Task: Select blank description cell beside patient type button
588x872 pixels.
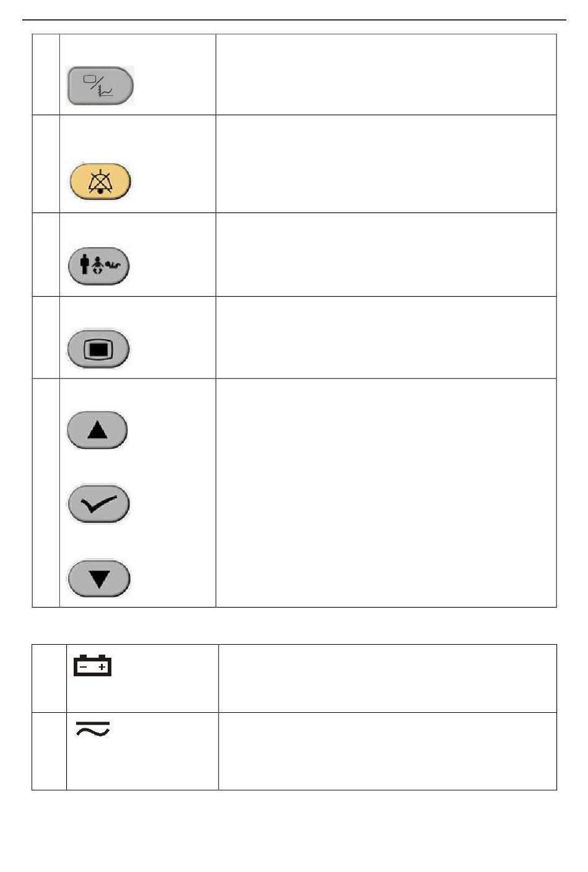Action: click(386, 255)
